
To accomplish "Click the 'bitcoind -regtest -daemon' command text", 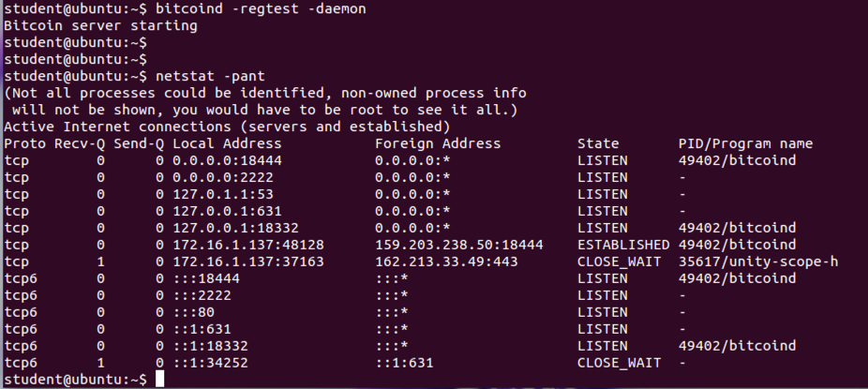I will pos(261,8).
